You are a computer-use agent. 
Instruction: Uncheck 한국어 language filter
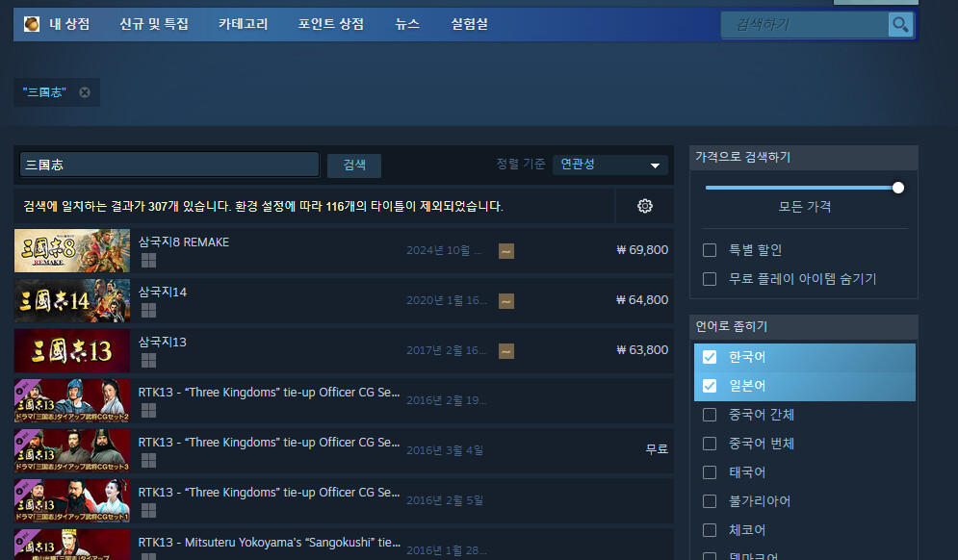[x=710, y=357]
